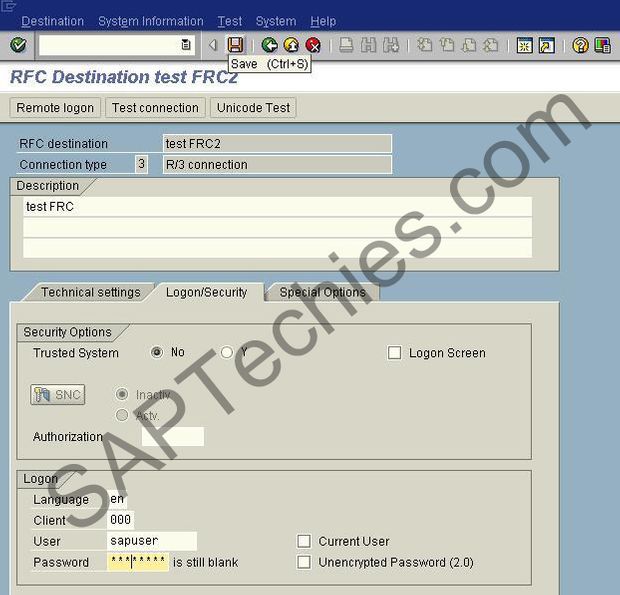620x595 pixels.
Task: Click the Password field
Action: 138,562
